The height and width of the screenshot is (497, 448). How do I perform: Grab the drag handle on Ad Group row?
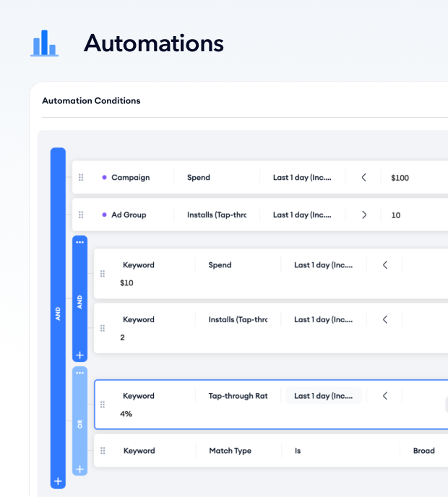pos(81,215)
